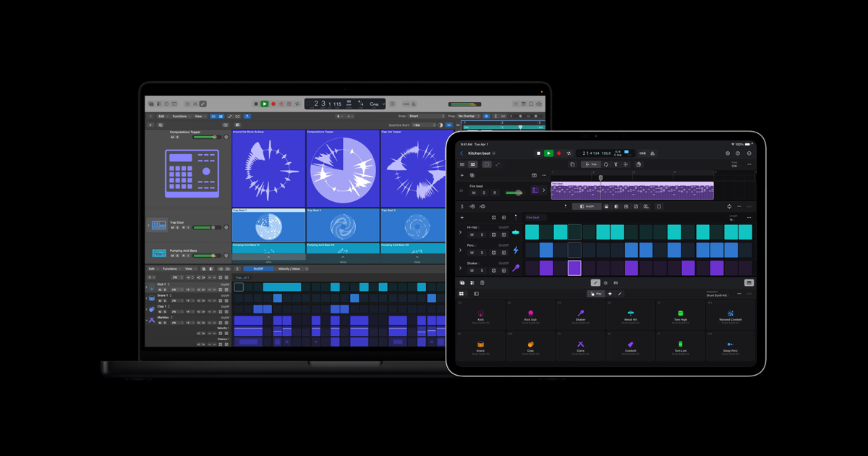The height and width of the screenshot is (456, 868).
Task: Tap the Cowbell drum pad
Action: tap(630, 346)
